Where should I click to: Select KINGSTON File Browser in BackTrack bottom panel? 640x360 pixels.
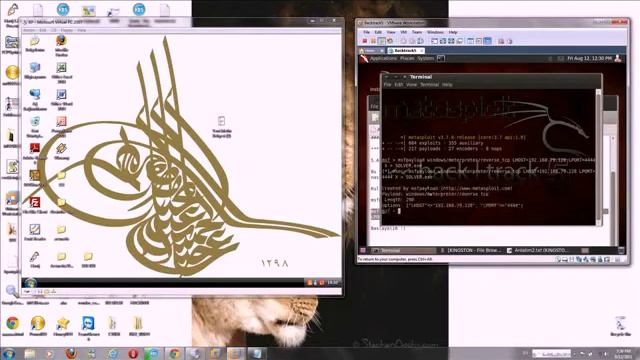tap(471, 250)
